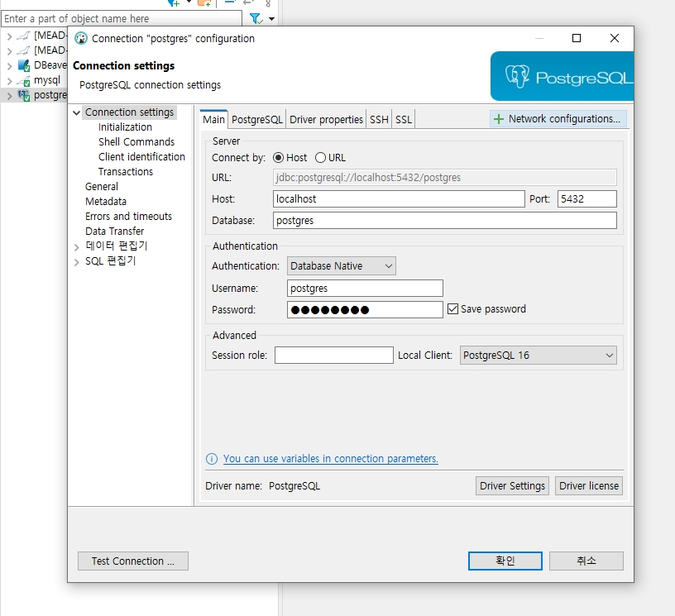Click the second [MEAD- connection icon
The height and width of the screenshot is (616, 675).
tap(23, 50)
